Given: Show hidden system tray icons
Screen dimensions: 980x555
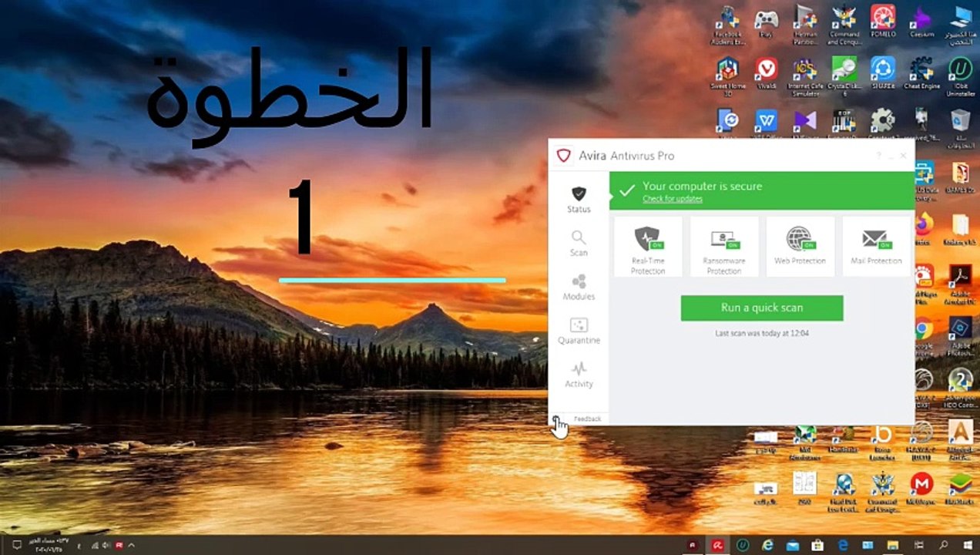Looking at the screenshot, I should pyautogui.click(x=132, y=545).
